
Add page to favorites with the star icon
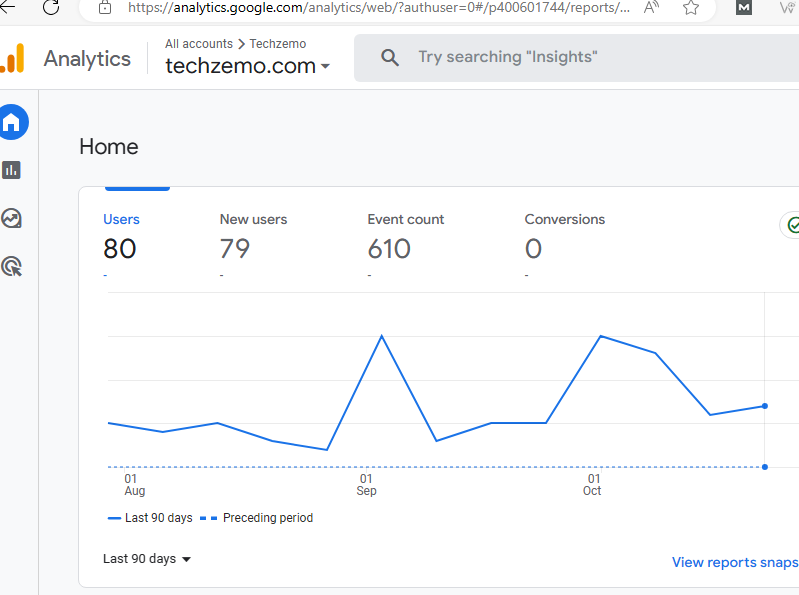pos(691,8)
